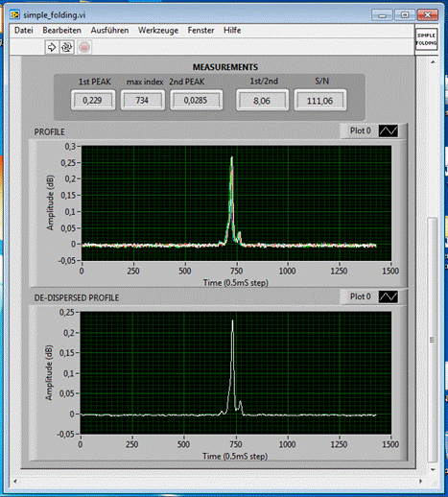Open the Werkzeuge menu
Screen dimensions: 448x497
158,31
